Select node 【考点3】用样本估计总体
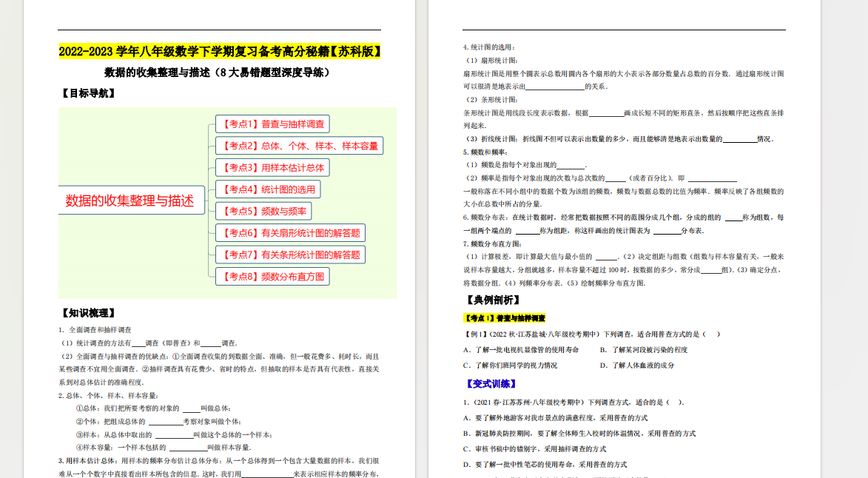 click(272, 168)
